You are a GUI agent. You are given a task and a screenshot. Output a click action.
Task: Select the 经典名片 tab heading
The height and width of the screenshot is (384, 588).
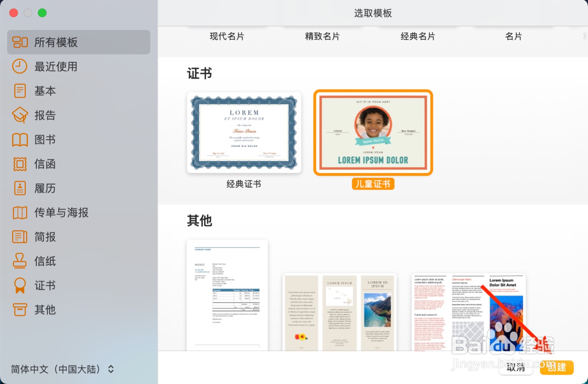(x=418, y=36)
